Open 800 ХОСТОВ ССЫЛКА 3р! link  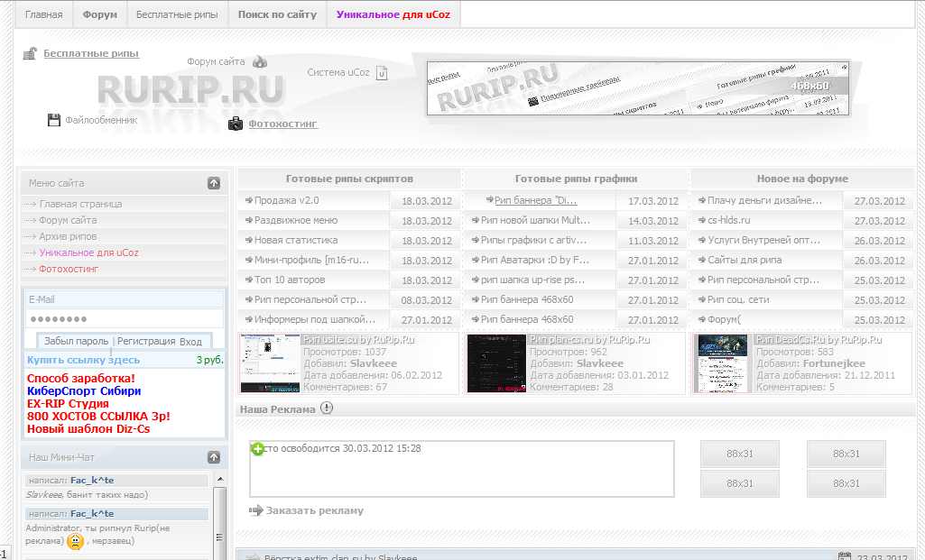click(98, 417)
